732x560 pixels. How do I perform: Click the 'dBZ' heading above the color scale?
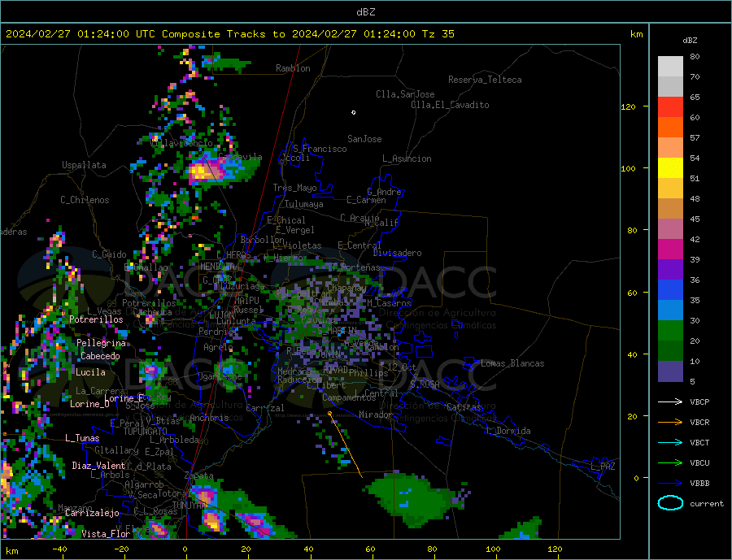(x=690, y=41)
